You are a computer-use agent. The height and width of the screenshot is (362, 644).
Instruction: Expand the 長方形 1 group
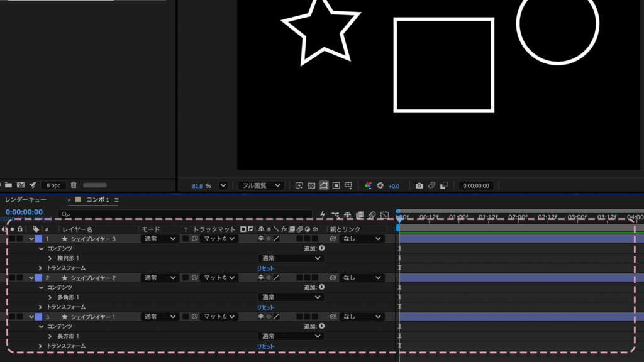(50, 336)
